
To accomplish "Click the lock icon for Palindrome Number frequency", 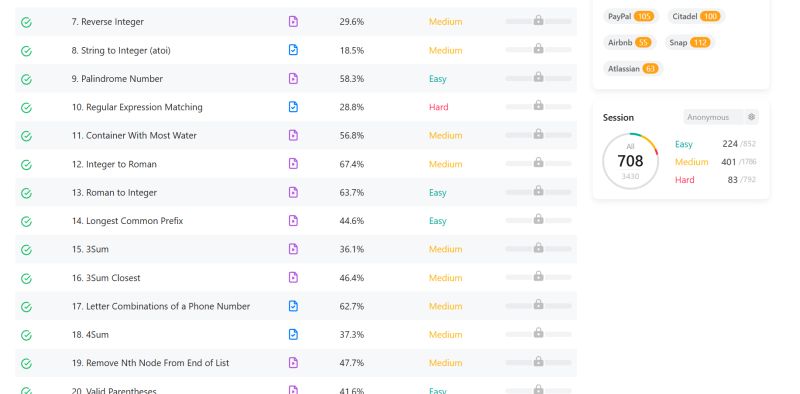I will coord(538,77).
